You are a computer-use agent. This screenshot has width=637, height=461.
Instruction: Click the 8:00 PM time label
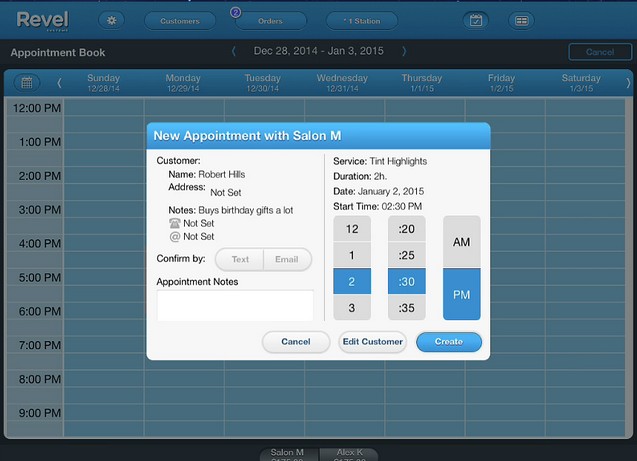[39, 379]
